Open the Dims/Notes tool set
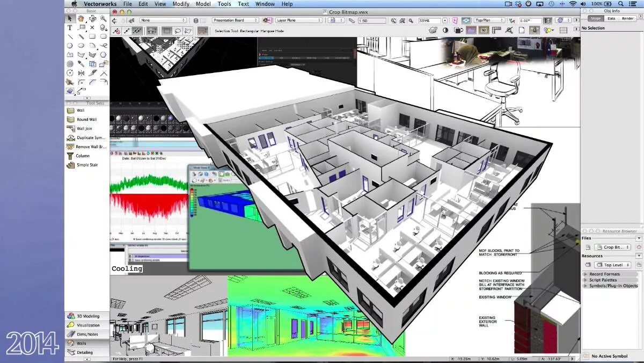 point(87,334)
